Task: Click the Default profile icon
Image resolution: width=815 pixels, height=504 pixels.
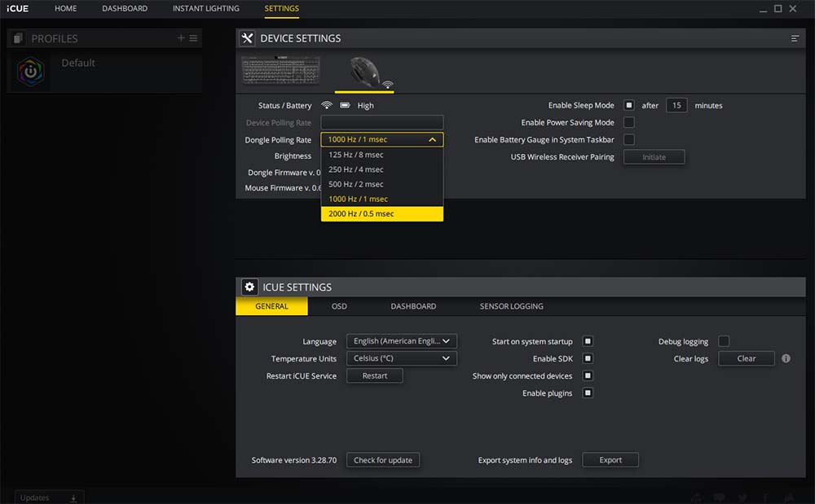Action: 31,72
